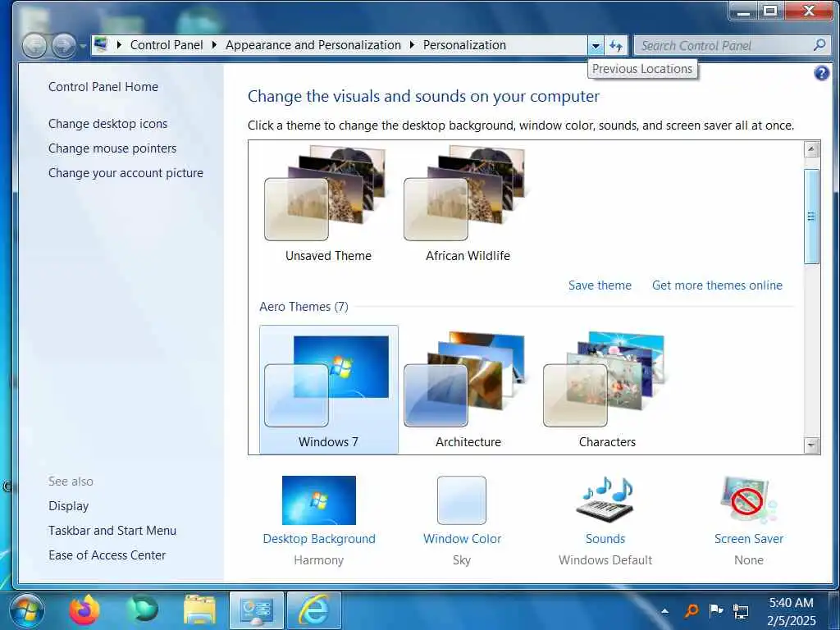Show hidden tray icons arrow
Viewport: 840px width, 630px height.
[x=664, y=610]
